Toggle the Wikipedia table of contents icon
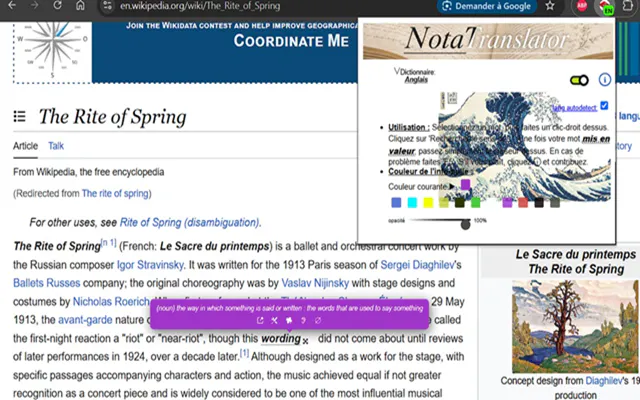The width and height of the screenshot is (640, 400). (x=20, y=116)
